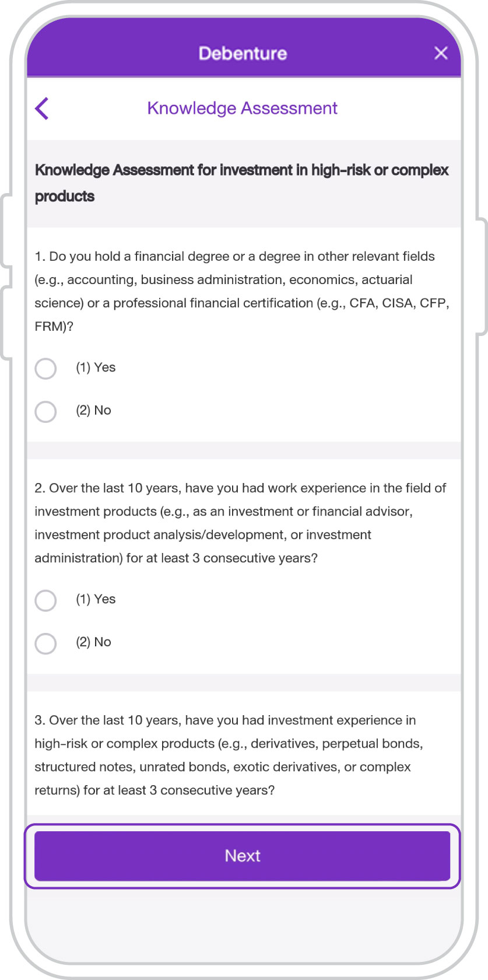The width and height of the screenshot is (488, 980).
Task: Click the question 1 text about financial degree
Action: point(242,291)
